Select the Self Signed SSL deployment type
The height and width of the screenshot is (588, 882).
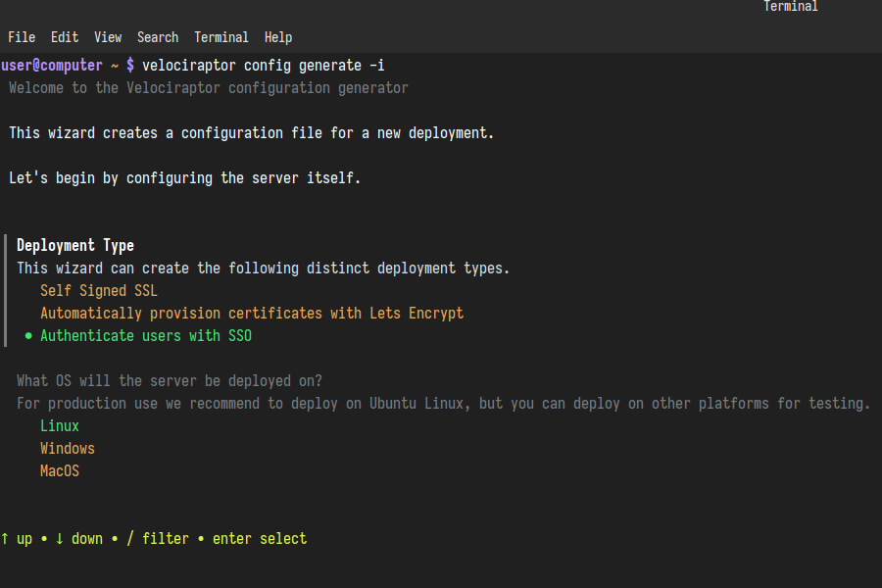click(x=98, y=290)
